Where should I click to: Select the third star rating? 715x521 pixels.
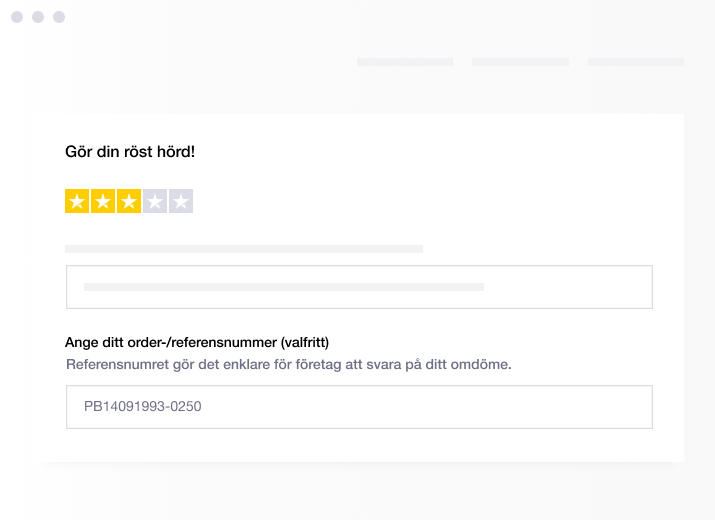click(x=129, y=201)
